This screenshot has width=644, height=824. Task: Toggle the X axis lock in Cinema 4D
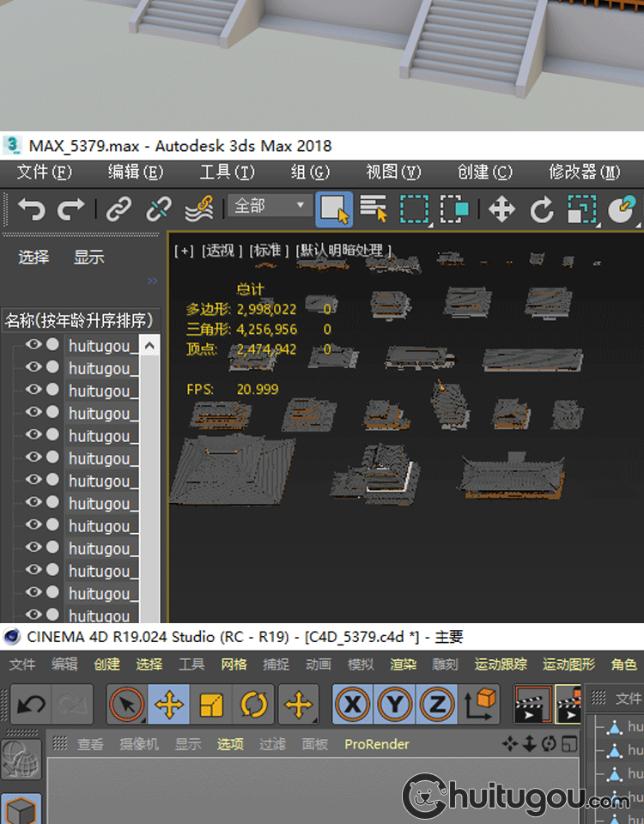[x=352, y=706]
